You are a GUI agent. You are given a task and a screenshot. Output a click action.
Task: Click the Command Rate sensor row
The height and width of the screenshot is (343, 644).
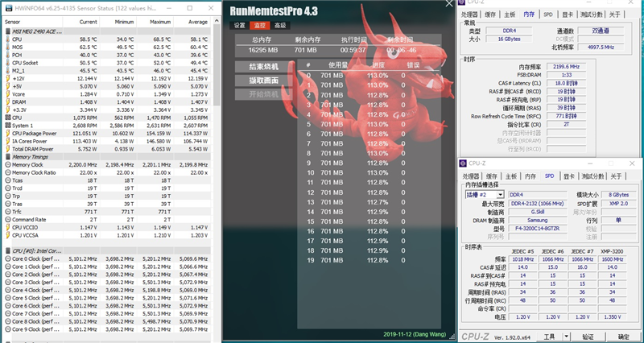pyautogui.click(x=107, y=219)
